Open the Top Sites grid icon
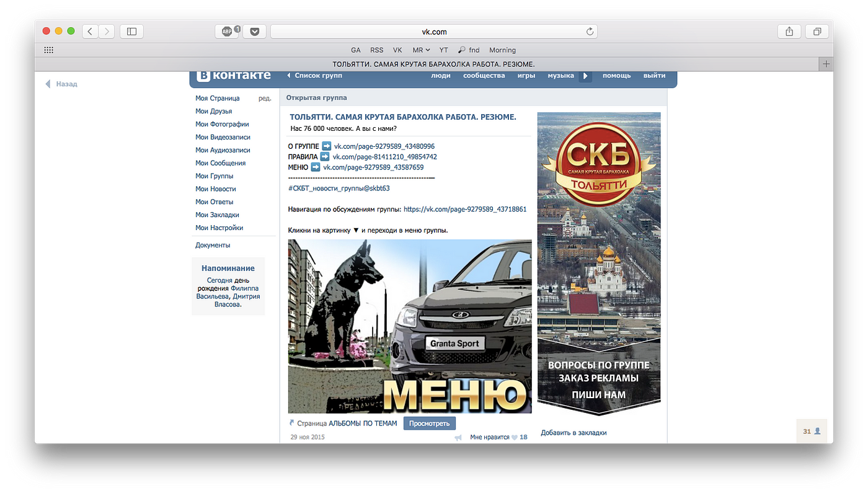The height and width of the screenshot is (493, 868). tap(49, 50)
